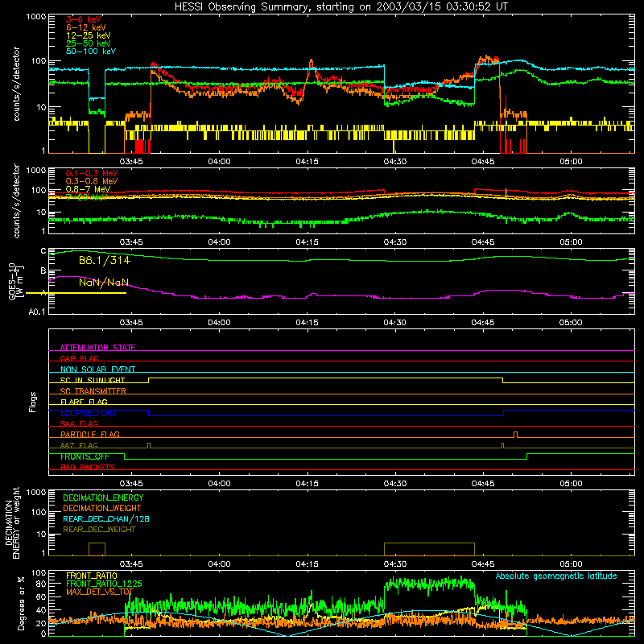Select the SAA_FLAG label
Viewport: 644px width, 644px height.
tap(79, 423)
